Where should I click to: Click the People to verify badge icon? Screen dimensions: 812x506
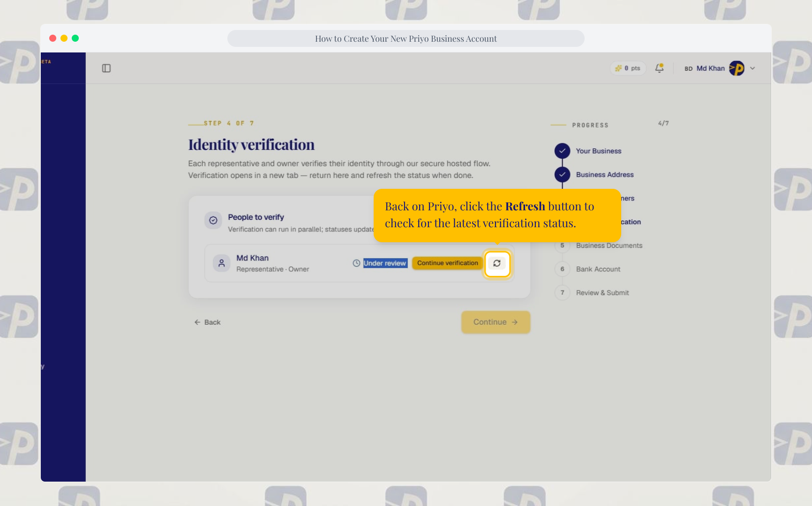click(x=213, y=220)
